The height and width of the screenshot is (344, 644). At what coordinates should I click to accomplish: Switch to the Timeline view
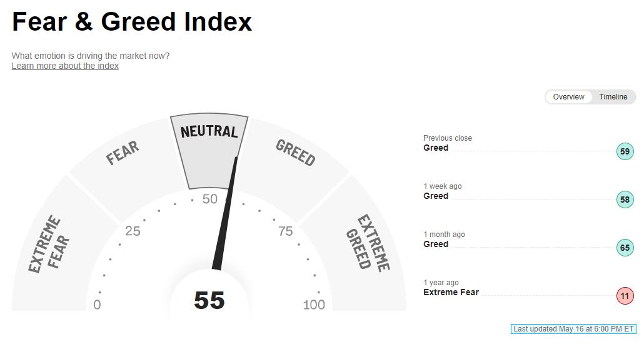coord(613,97)
